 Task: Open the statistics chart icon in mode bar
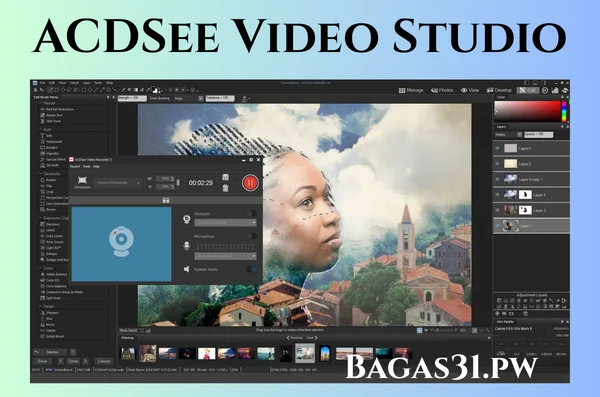tap(555, 90)
